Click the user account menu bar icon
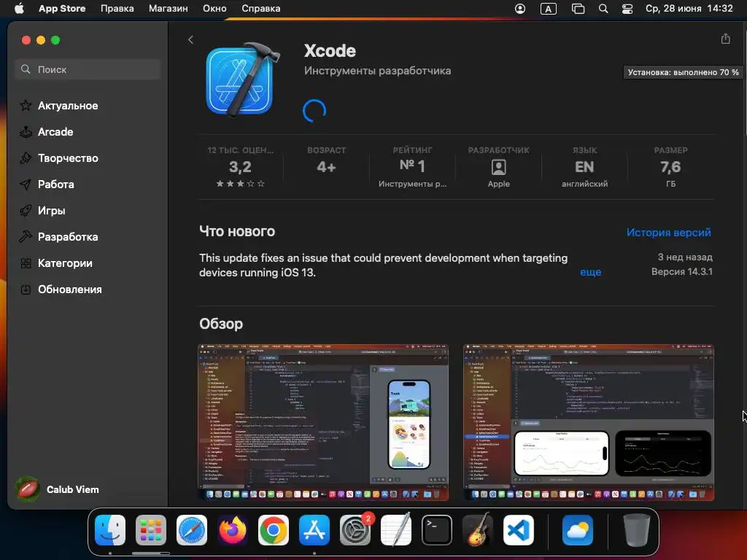Viewport: 747px width, 560px height. (x=519, y=9)
